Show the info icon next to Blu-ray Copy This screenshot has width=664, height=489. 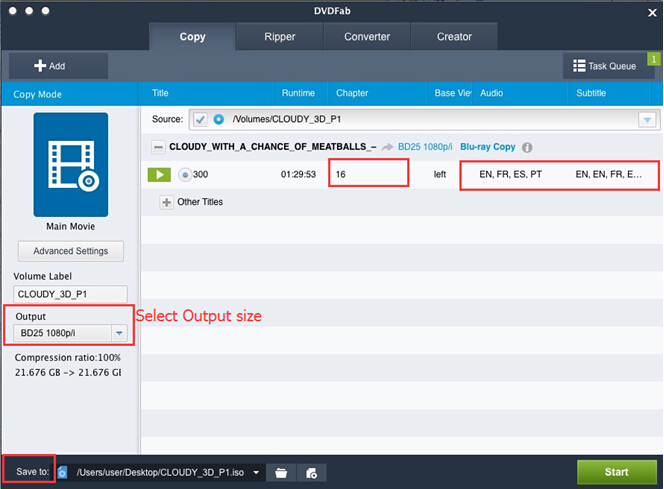[x=527, y=147]
